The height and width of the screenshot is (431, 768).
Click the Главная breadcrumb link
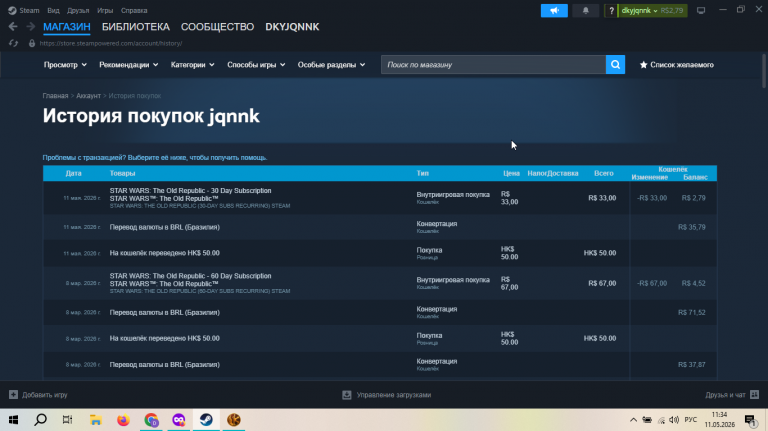click(x=55, y=96)
